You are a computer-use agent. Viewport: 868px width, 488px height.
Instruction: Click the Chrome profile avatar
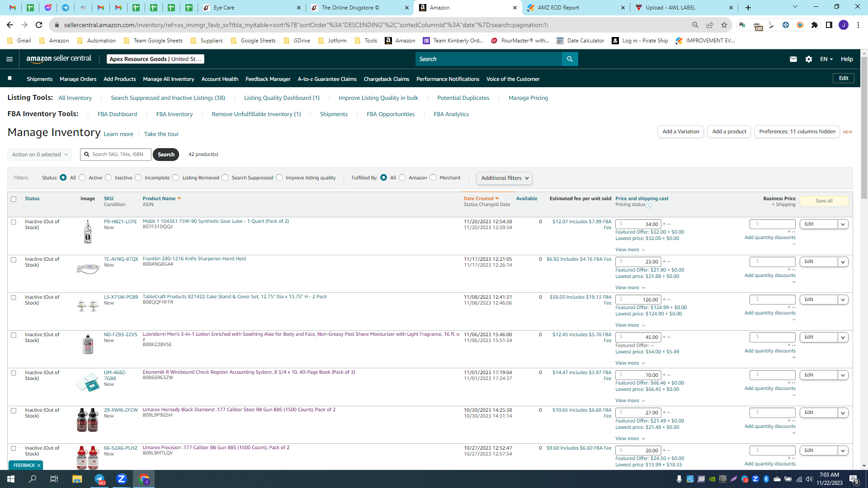844,25
